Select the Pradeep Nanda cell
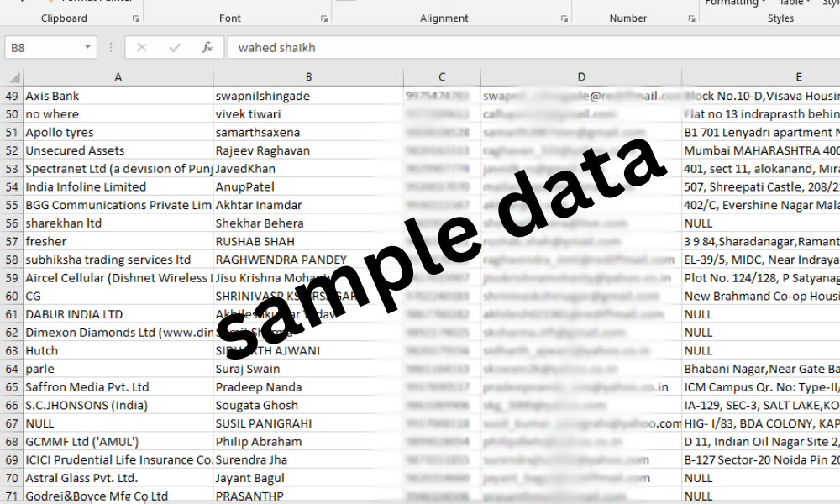This screenshot has width=840, height=504. [x=308, y=387]
